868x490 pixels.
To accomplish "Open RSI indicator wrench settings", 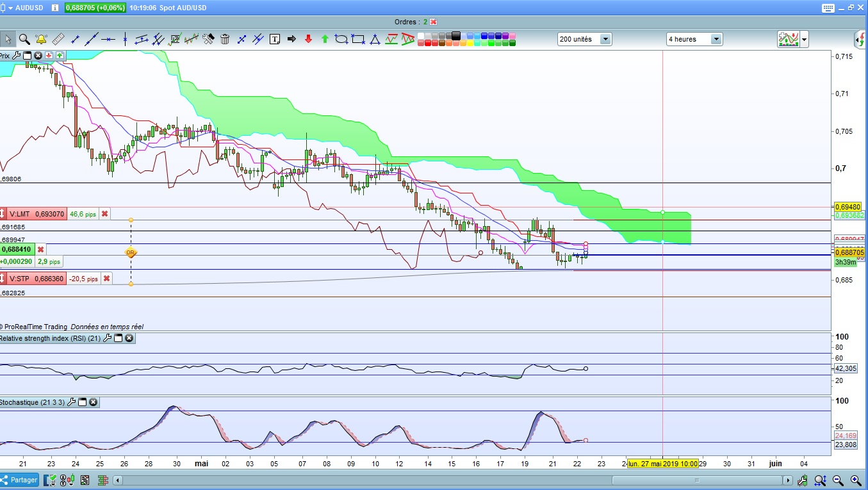I will coord(108,338).
